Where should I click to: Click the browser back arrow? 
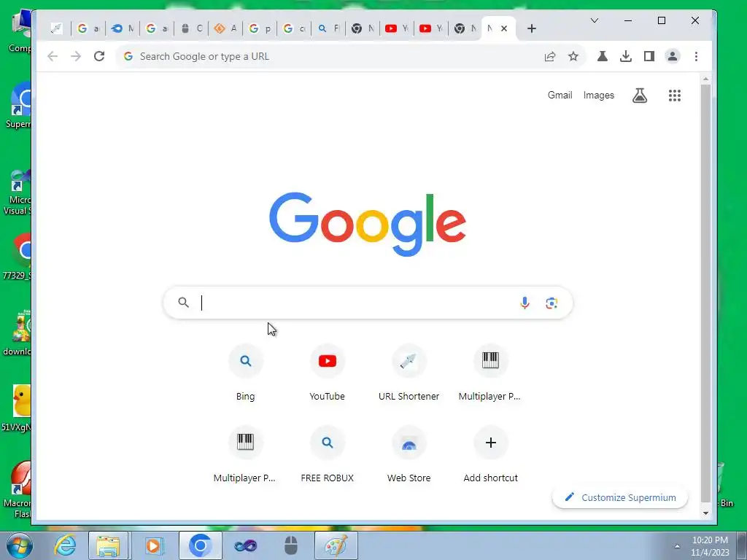click(53, 56)
